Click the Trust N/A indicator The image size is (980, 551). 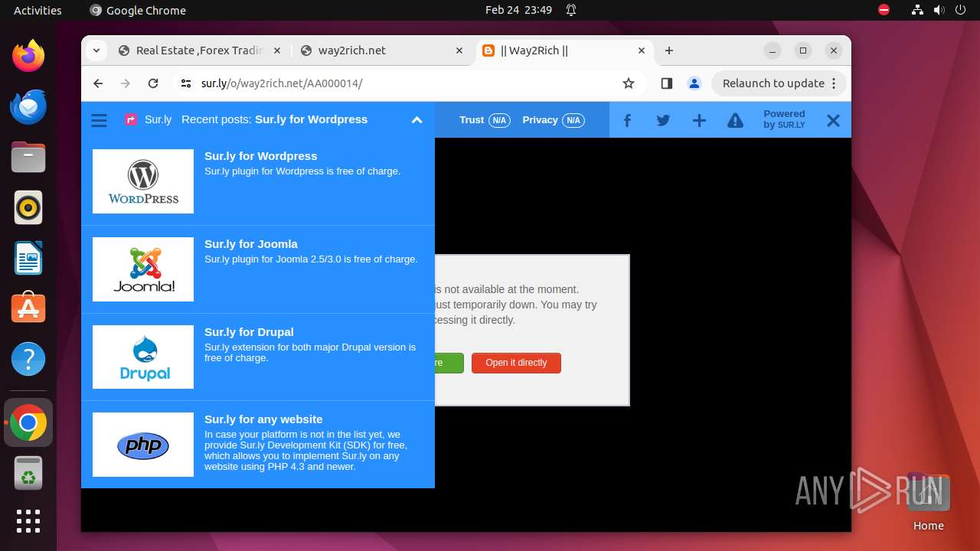(x=485, y=120)
